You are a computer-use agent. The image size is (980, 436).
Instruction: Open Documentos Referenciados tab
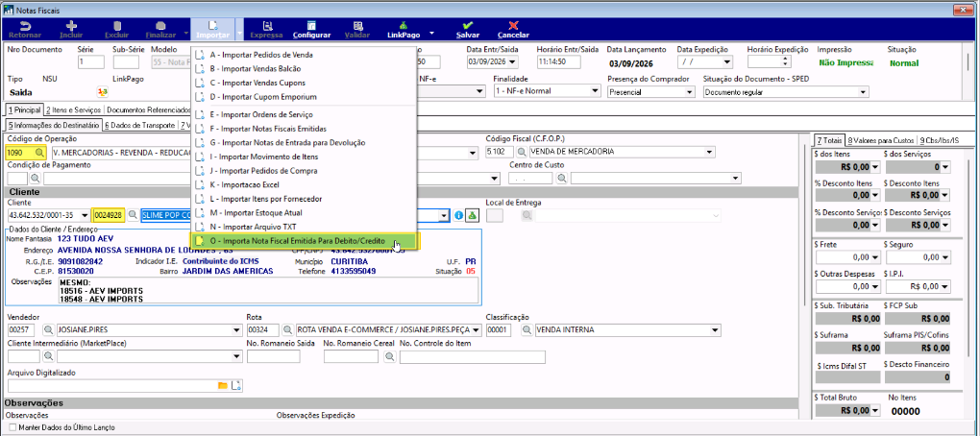(x=148, y=109)
